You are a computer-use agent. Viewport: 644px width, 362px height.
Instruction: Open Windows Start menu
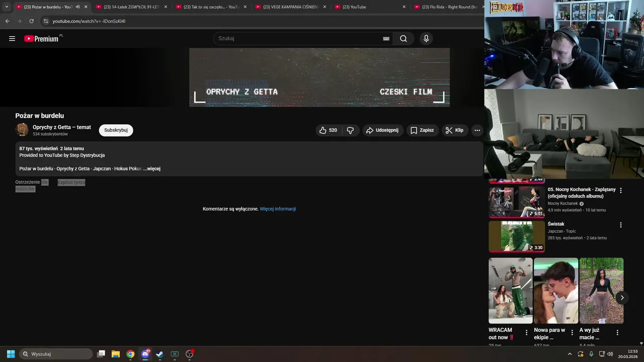pyautogui.click(x=11, y=354)
